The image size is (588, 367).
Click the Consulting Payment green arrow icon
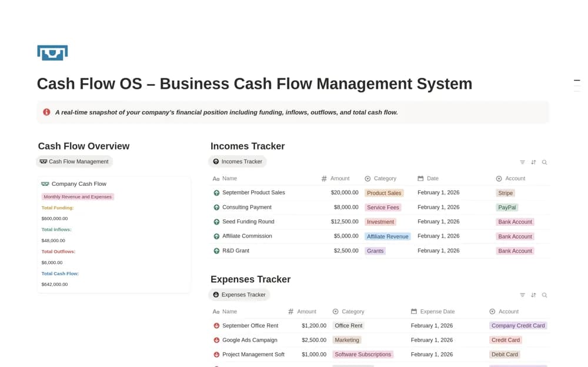pyautogui.click(x=216, y=207)
